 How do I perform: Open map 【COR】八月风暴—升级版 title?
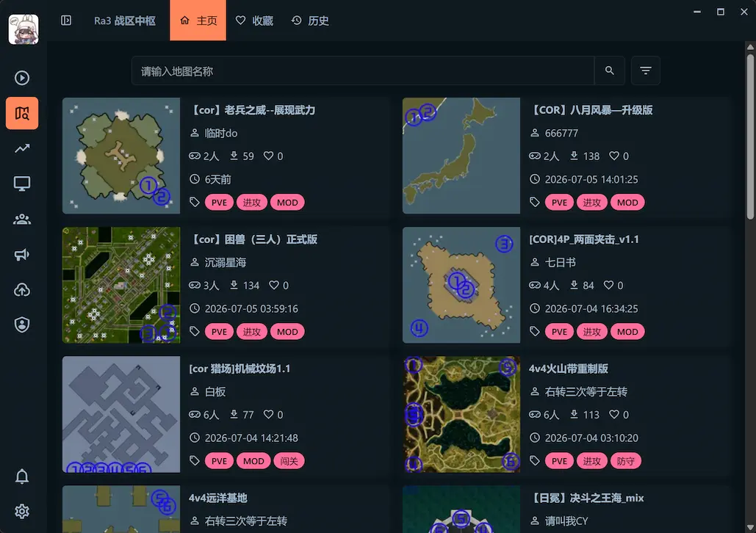[591, 110]
